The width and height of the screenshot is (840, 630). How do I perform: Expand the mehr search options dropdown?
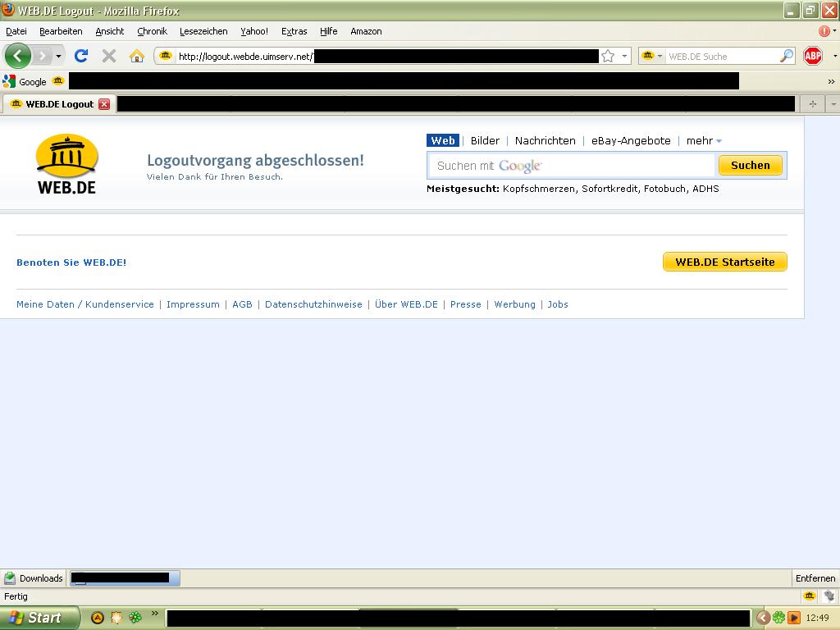(x=704, y=140)
